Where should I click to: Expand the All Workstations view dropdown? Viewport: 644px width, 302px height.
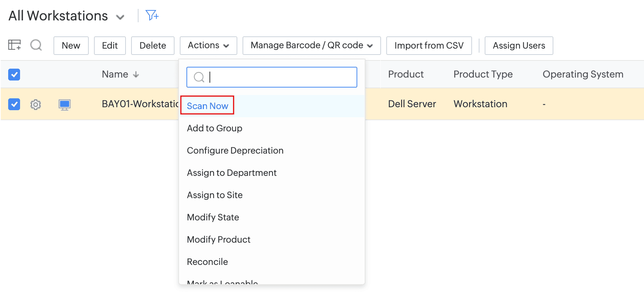pyautogui.click(x=120, y=17)
